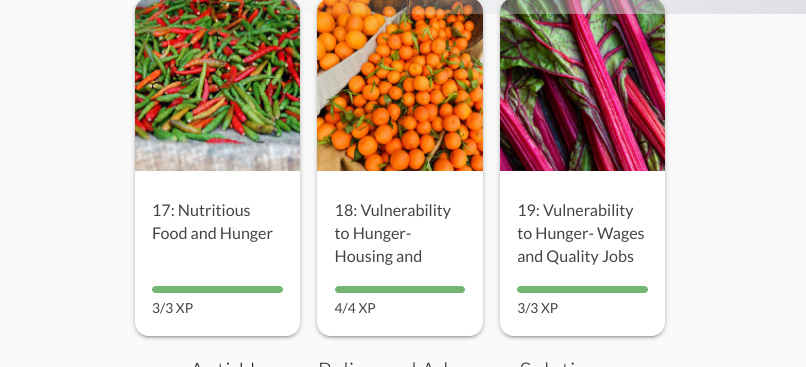Click the 3/3 XP label under lesson 17
This screenshot has height=367, width=806.
pyautogui.click(x=173, y=308)
